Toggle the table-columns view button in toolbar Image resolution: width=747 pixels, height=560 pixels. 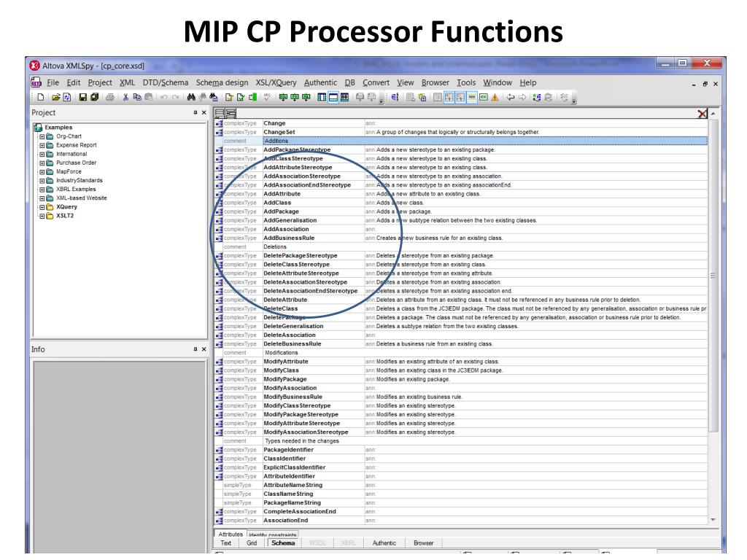click(322, 97)
